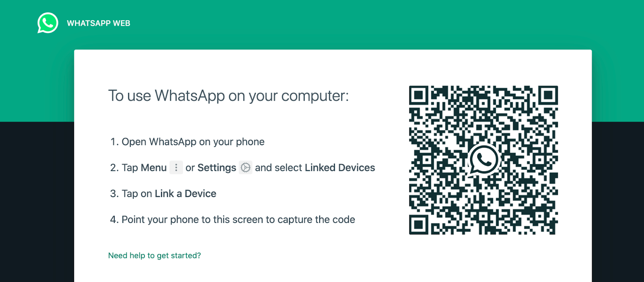Click the bold "Linked Devices" text
This screenshot has height=282, width=644.
[340, 168]
